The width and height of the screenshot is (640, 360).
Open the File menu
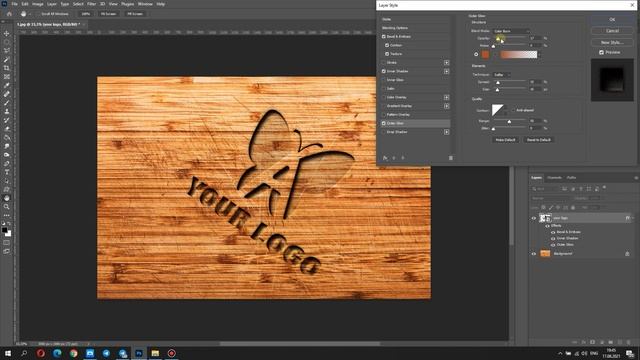[x=14, y=4]
